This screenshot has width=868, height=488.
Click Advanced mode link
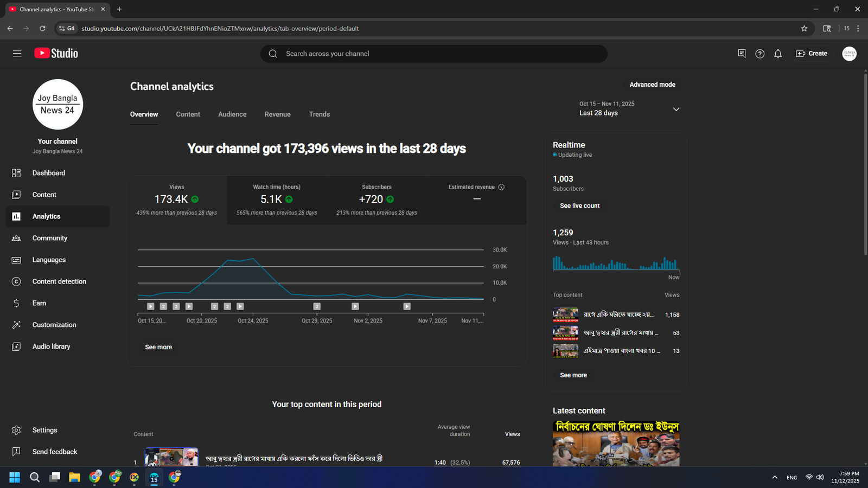tap(652, 85)
